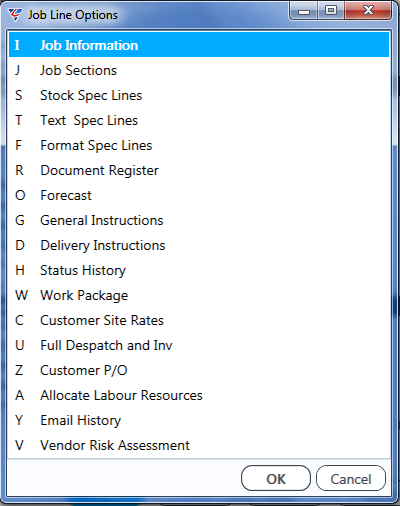Open Stock Spec Lines
Screen dimensions: 400x506
199,95
